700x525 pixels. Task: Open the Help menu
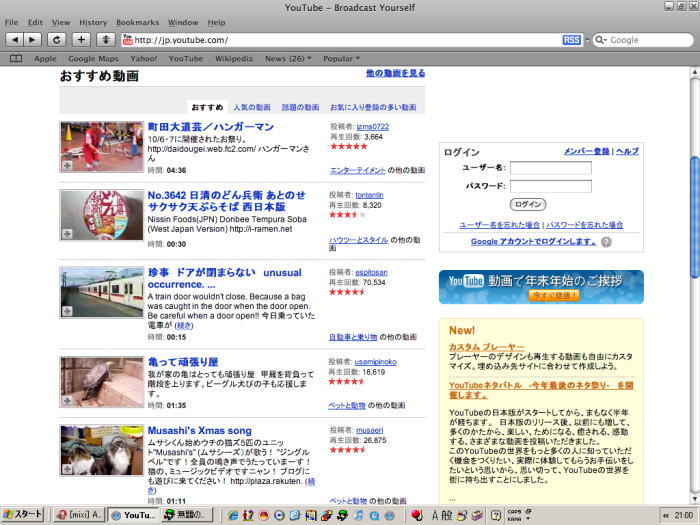tap(216, 22)
